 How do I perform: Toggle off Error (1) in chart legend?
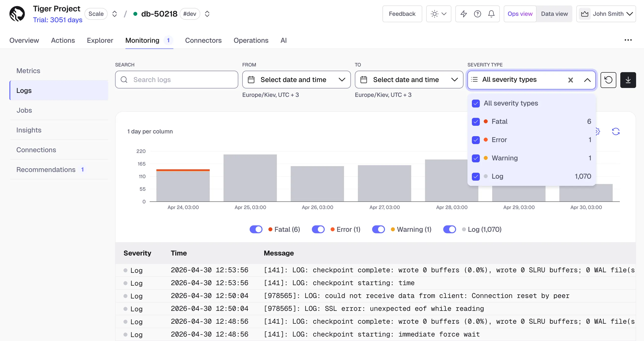[x=318, y=229]
